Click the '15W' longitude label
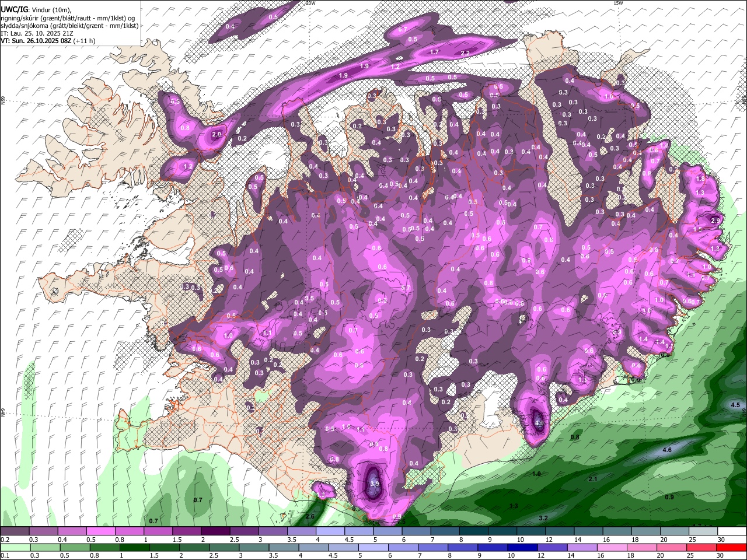 coord(618,3)
